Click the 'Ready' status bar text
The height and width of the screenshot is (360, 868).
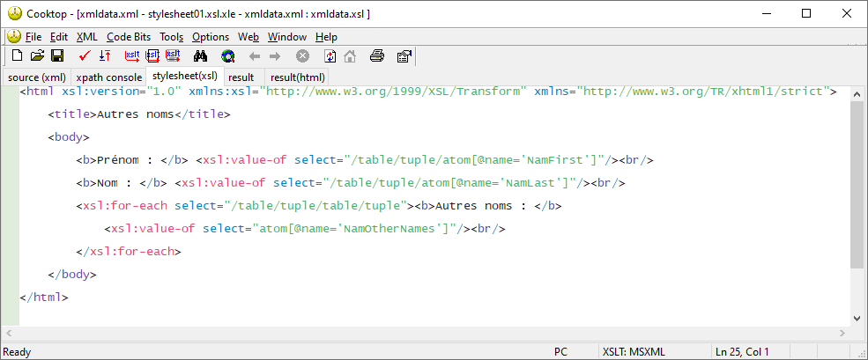[17, 352]
